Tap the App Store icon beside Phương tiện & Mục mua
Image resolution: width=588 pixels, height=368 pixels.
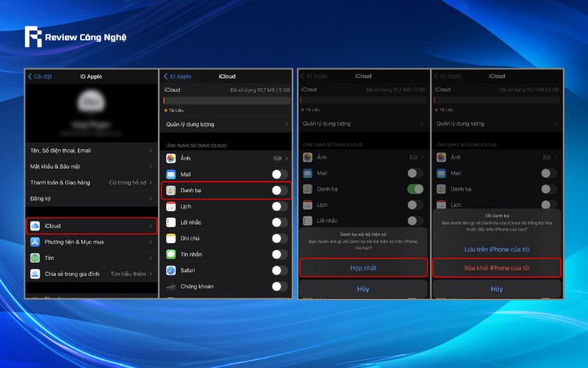pyautogui.click(x=35, y=242)
